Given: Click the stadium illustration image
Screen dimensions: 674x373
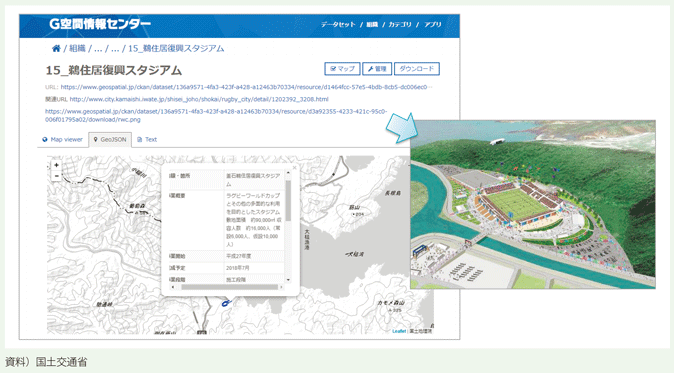Looking at the screenshot, I should coord(533,204).
